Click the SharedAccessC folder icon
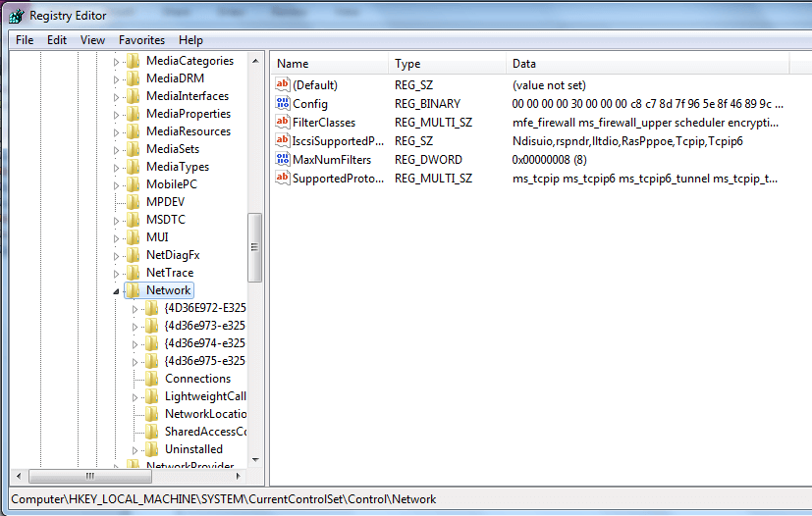The image size is (812, 516). click(x=152, y=431)
